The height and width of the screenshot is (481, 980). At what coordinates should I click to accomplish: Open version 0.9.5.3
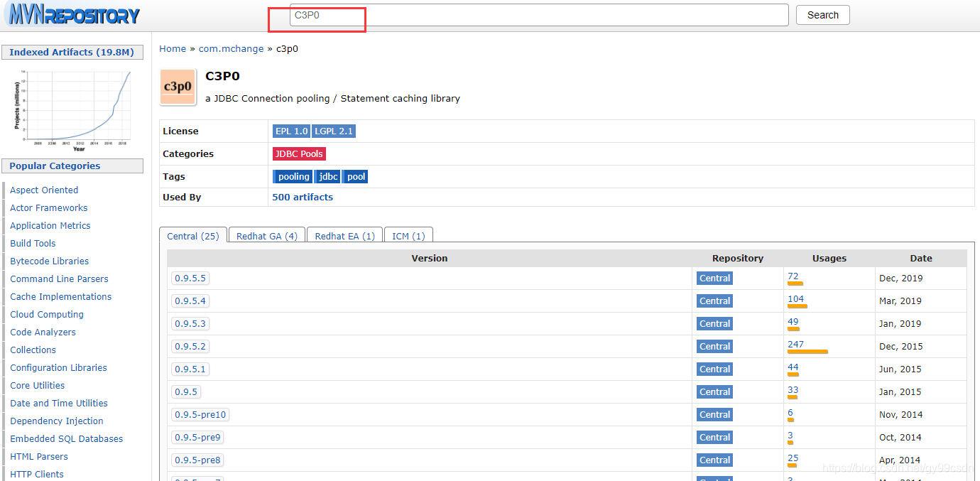click(x=190, y=323)
